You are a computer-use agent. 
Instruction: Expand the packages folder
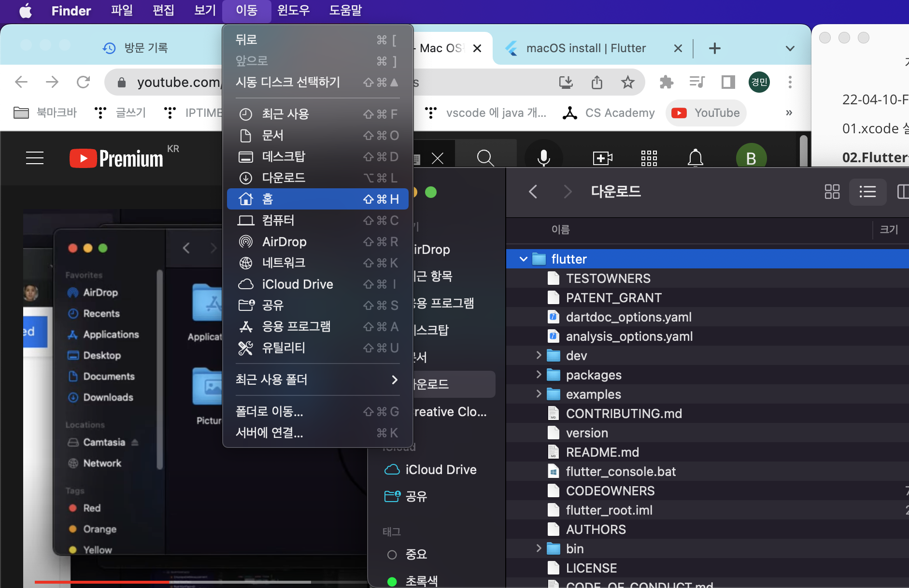click(x=539, y=375)
